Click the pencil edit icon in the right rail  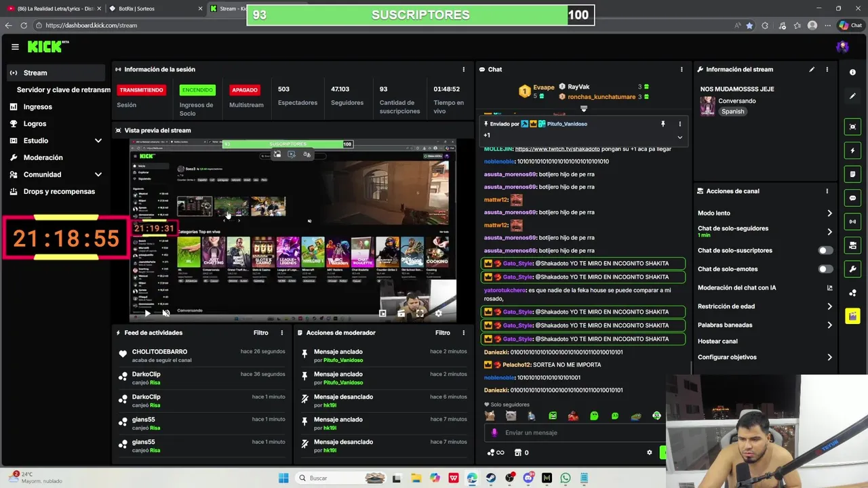click(852, 96)
